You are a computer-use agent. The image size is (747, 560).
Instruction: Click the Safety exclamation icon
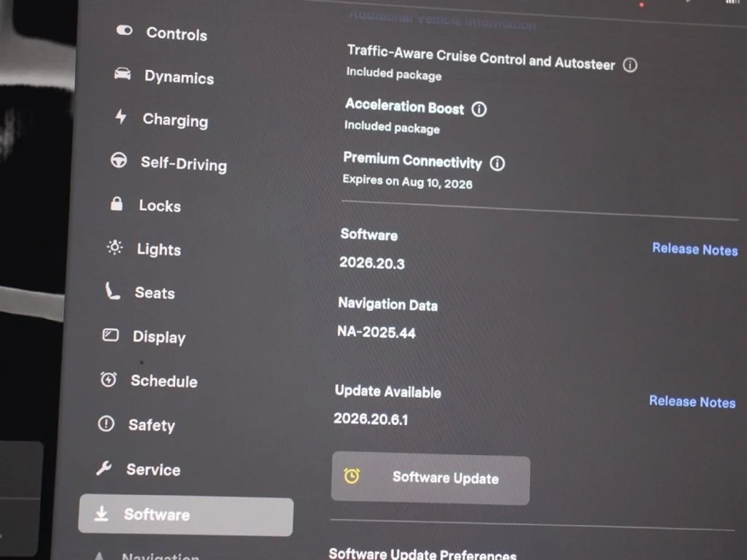tap(106, 424)
